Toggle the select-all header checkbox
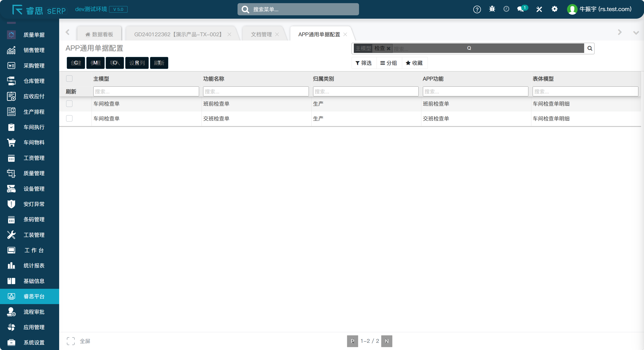Viewport: 644px width, 350px height. [69, 79]
